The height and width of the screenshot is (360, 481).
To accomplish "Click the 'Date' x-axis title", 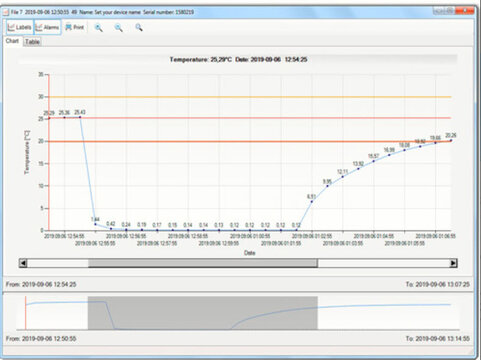I will (249, 253).
